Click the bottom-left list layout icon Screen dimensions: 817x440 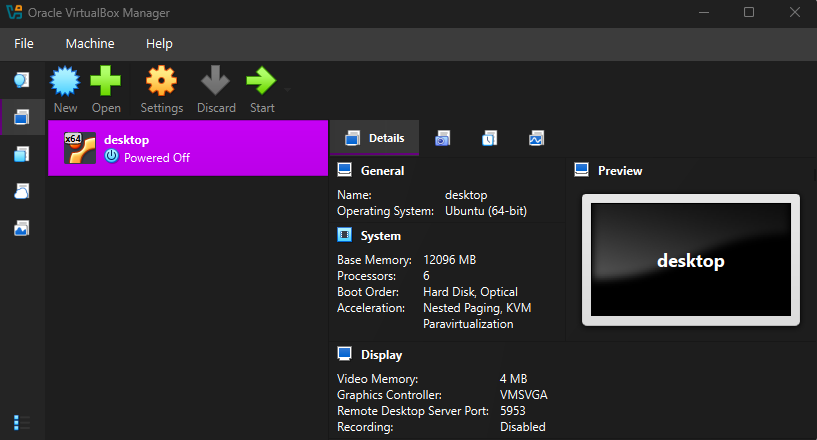point(21,422)
